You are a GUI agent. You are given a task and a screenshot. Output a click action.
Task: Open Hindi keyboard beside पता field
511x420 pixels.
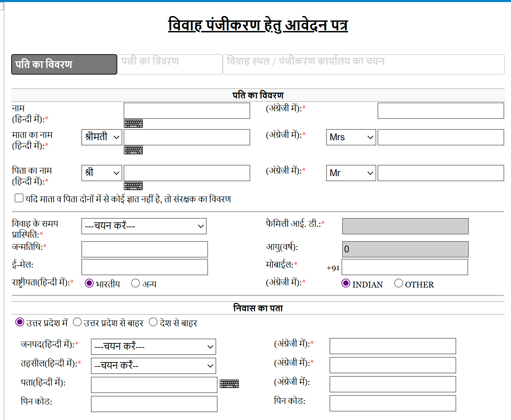click(x=229, y=384)
